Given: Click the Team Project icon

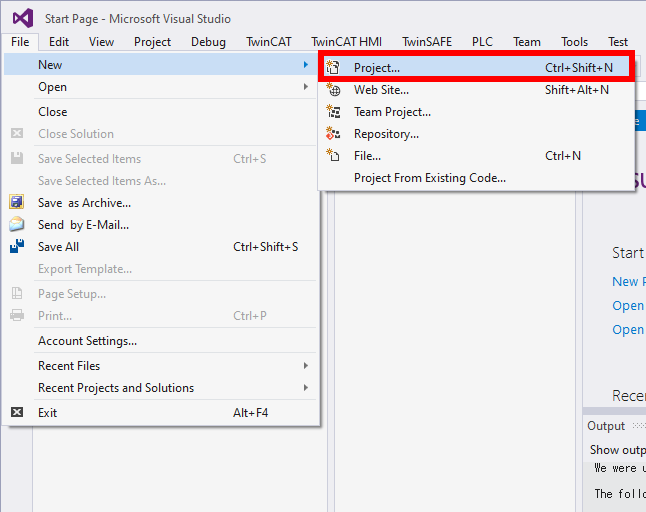Looking at the screenshot, I should [334, 112].
